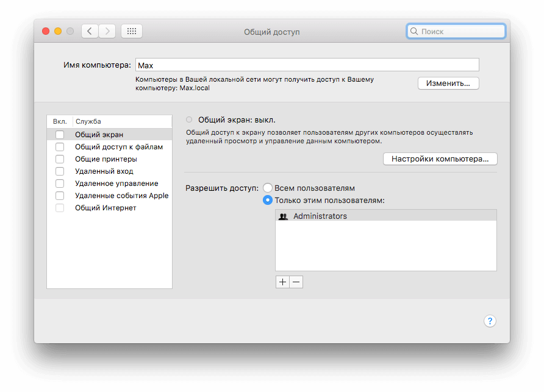This screenshot has height=392, width=544.
Task: Click the magnifier icon in search field
Action: [414, 31]
